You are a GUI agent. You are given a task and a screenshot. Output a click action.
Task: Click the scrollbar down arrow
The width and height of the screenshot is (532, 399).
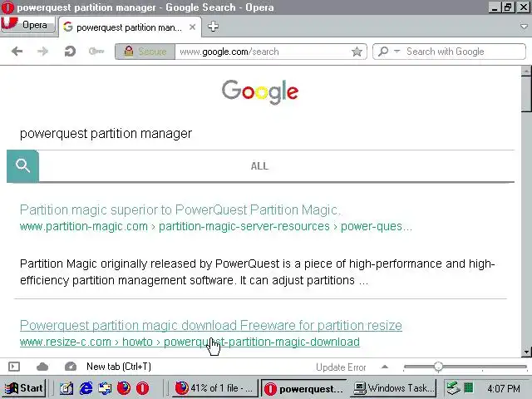click(x=526, y=352)
